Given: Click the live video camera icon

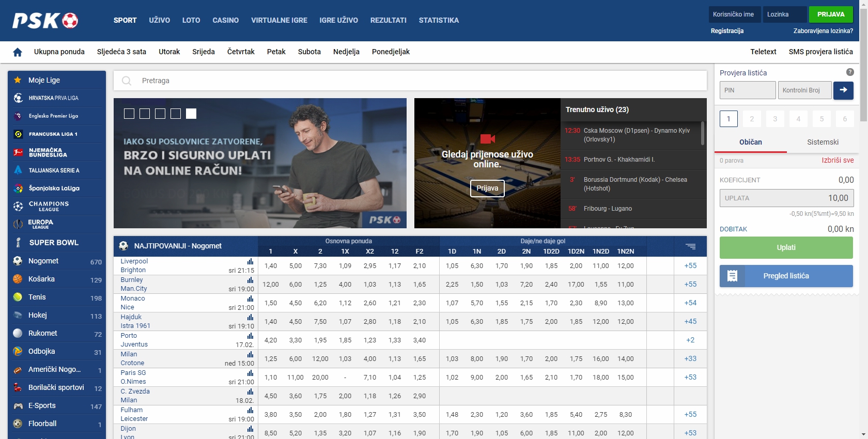Looking at the screenshot, I should click(487, 138).
